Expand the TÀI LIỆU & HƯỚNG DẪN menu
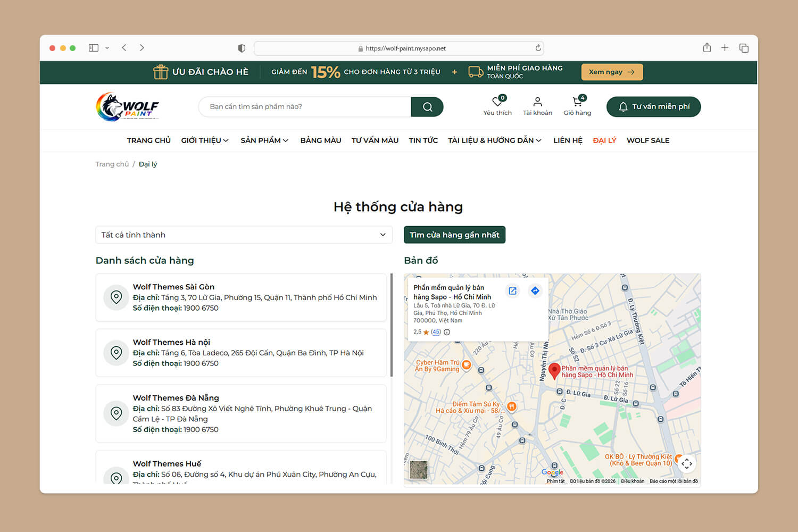 [x=495, y=140]
